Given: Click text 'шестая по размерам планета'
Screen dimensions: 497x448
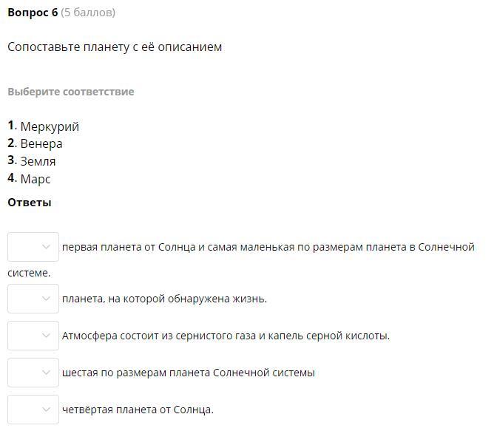Looking at the screenshot, I should [188, 373].
